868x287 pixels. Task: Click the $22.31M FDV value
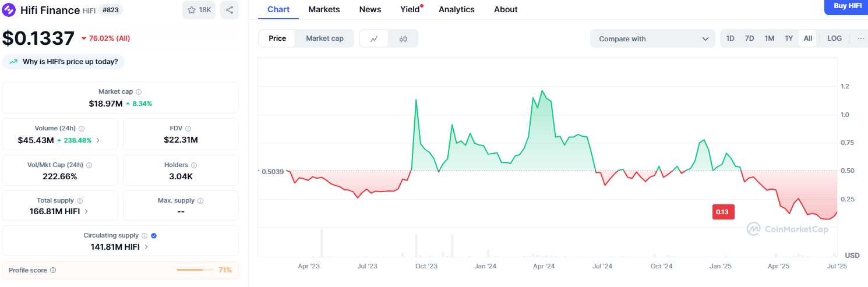[181, 140]
